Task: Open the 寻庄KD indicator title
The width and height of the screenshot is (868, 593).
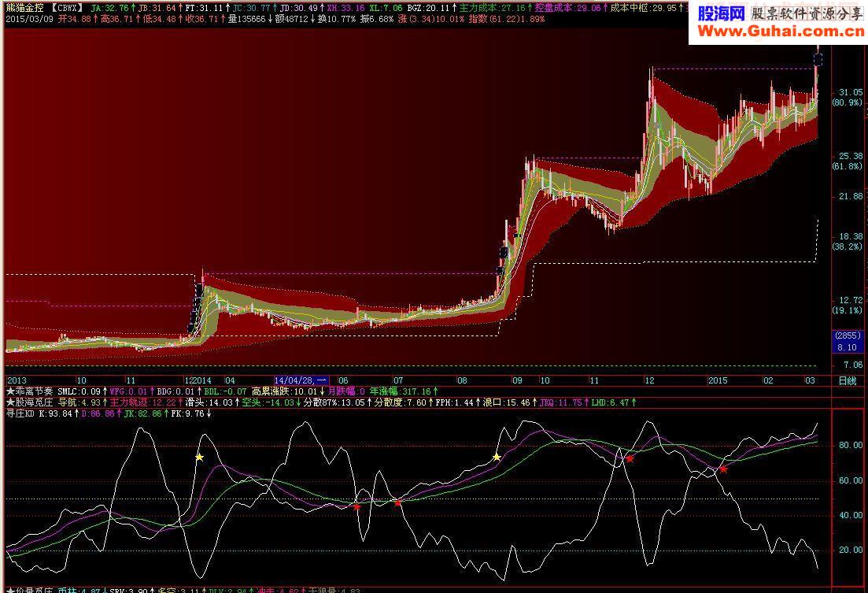Action: [x=20, y=413]
